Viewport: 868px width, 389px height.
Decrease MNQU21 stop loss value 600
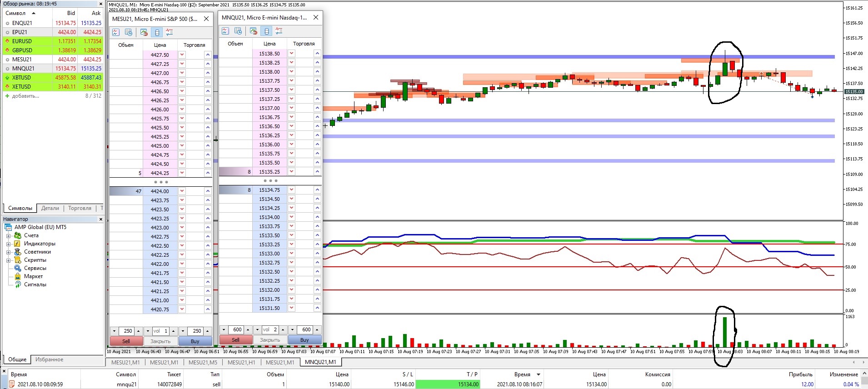pyautogui.click(x=224, y=329)
